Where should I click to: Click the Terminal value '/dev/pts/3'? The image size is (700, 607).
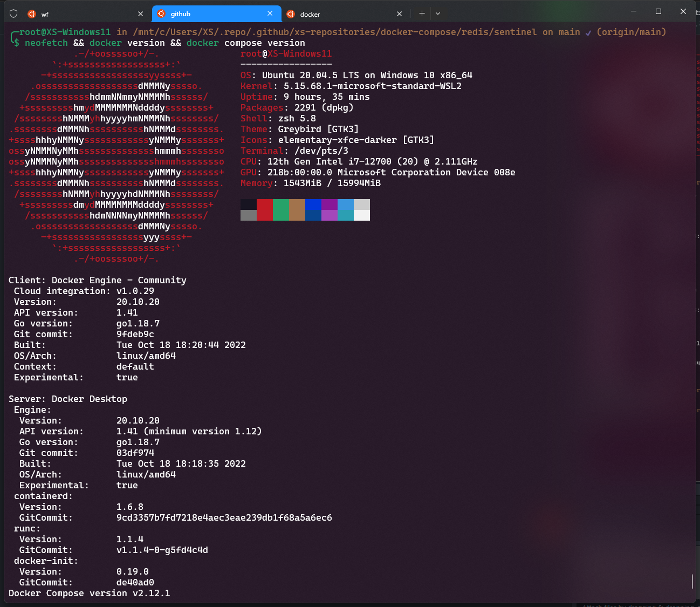click(321, 151)
